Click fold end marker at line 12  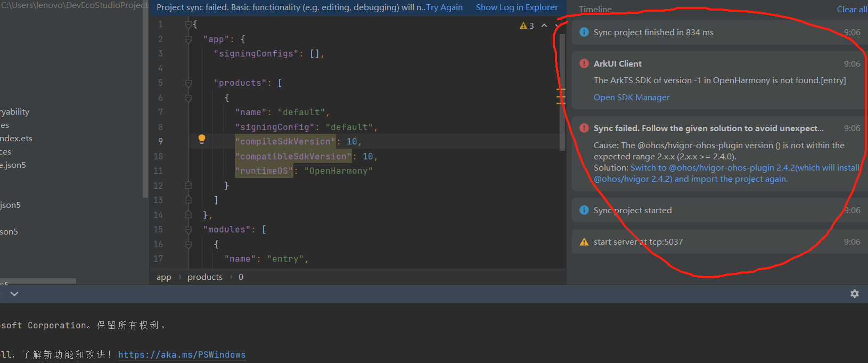click(x=188, y=185)
